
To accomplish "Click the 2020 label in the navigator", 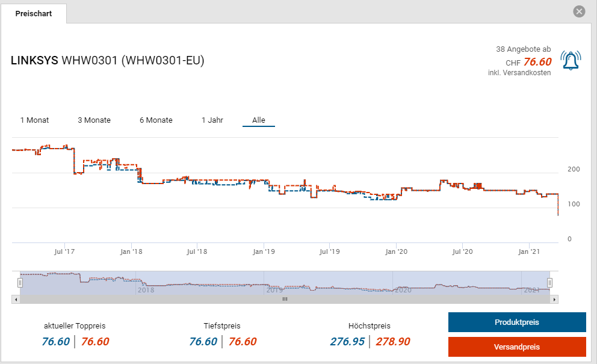I will point(403,290).
